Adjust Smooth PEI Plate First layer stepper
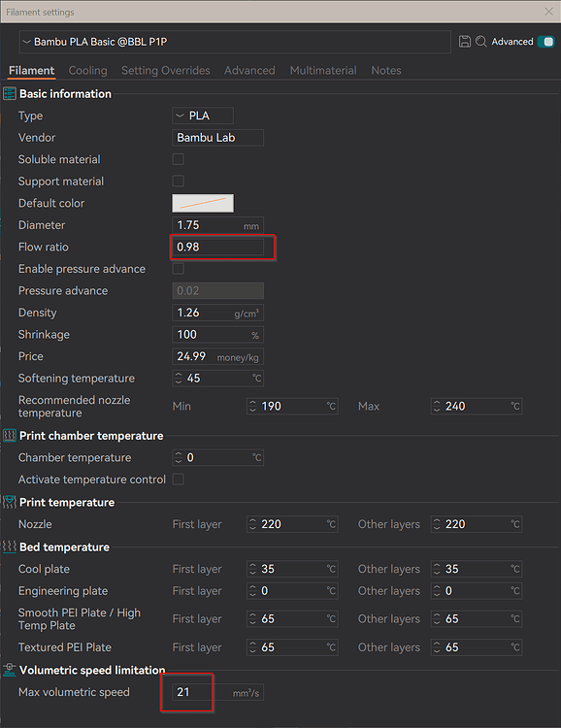 (x=252, y=619)
